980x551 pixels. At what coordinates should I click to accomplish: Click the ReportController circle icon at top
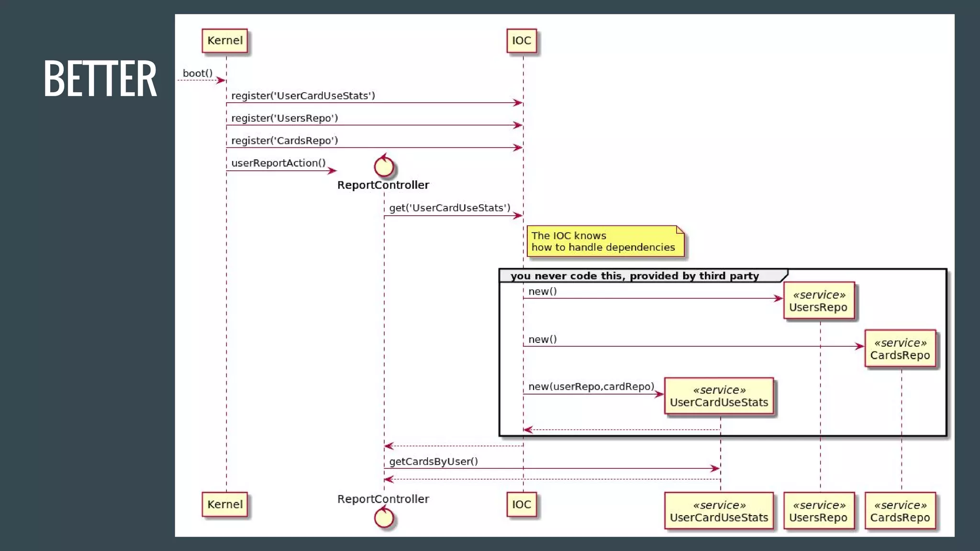click(x=384, y=166)
